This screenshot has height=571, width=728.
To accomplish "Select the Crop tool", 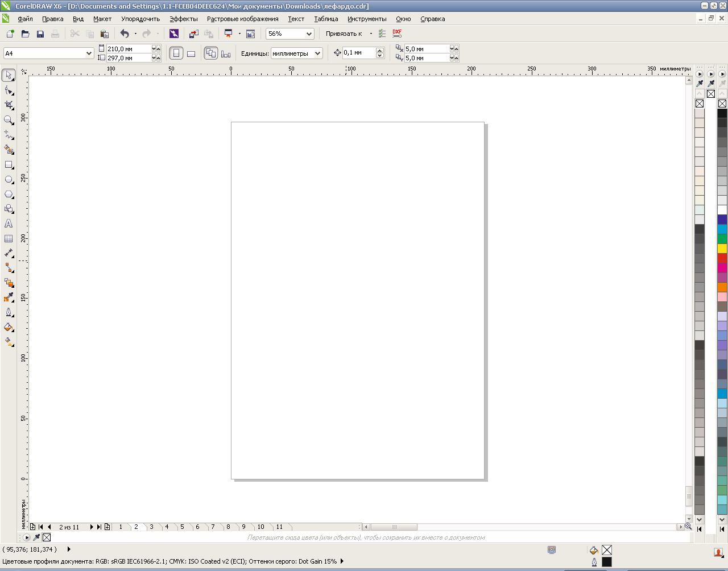I will [x=9, y=105].
